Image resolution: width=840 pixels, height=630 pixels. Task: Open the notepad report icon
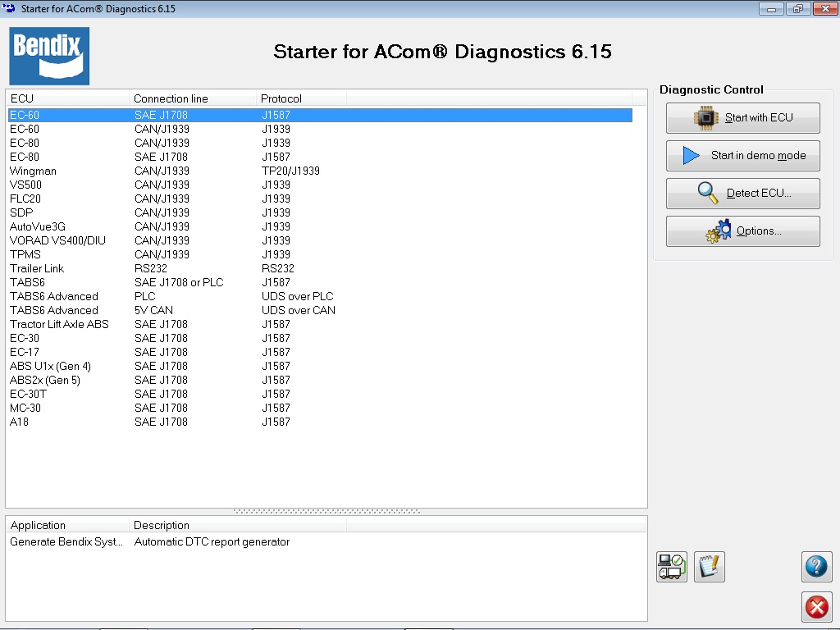pos(710,567)
